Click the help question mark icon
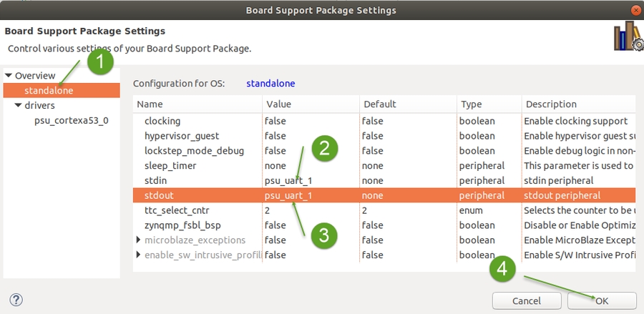 [16, 300]
